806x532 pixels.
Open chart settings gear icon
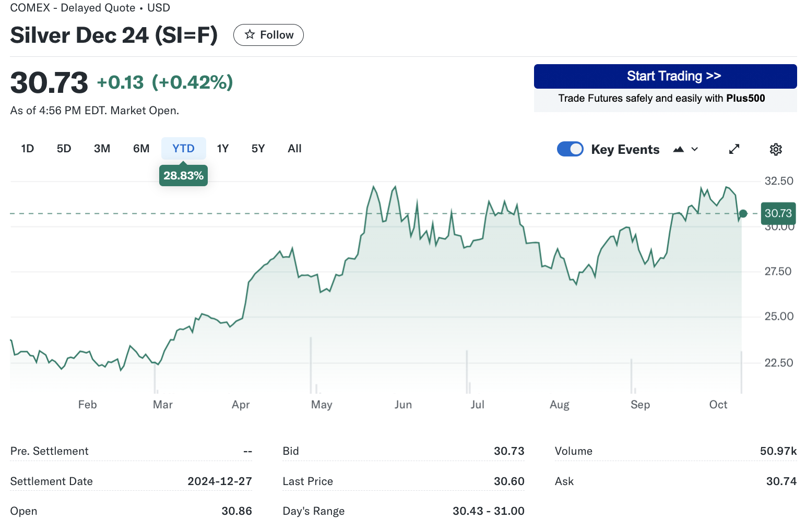pos(776,149)
